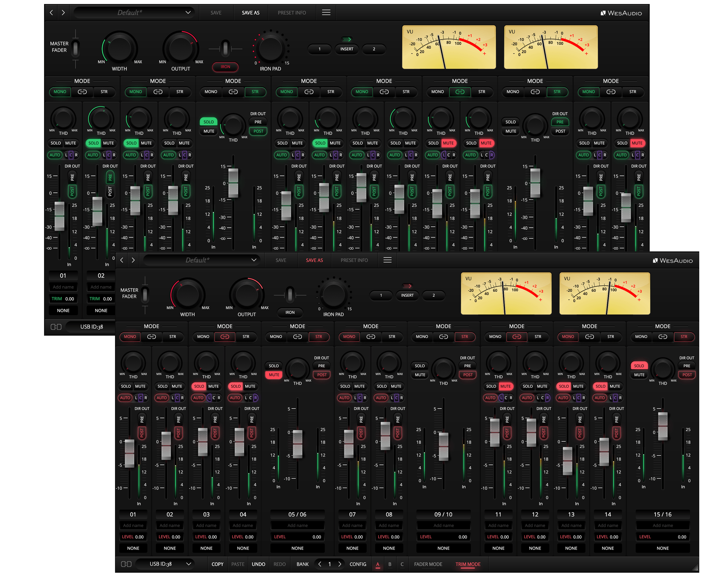Click previous preset arrow in top plugin header
The width and height of the screenshot is (728, 579).
click(x=51, y=12)
